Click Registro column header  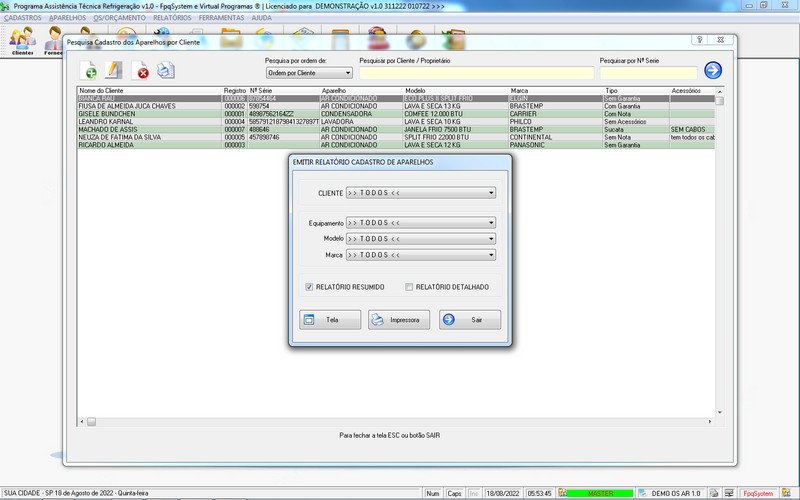235,90
